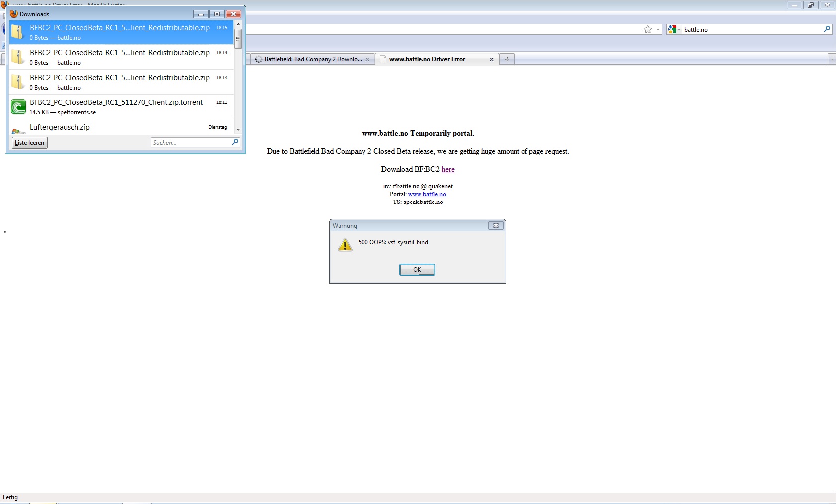Screen dimensions: 838x504
Task: Maximize the Downloads window
Action: point(217,14)
